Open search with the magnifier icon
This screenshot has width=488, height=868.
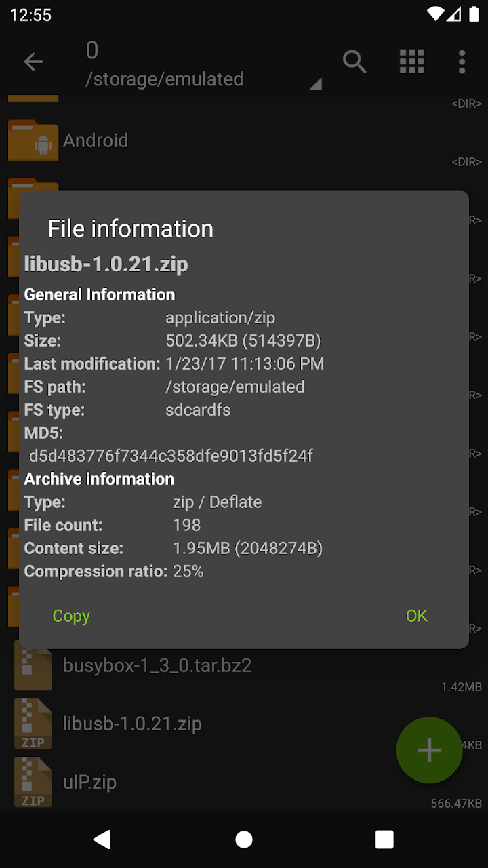354,62
